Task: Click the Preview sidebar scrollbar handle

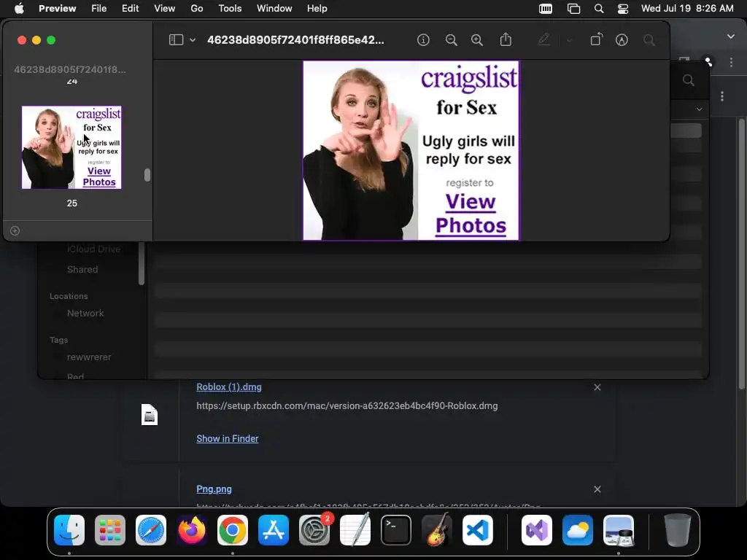Action: (x=147, y=175)
